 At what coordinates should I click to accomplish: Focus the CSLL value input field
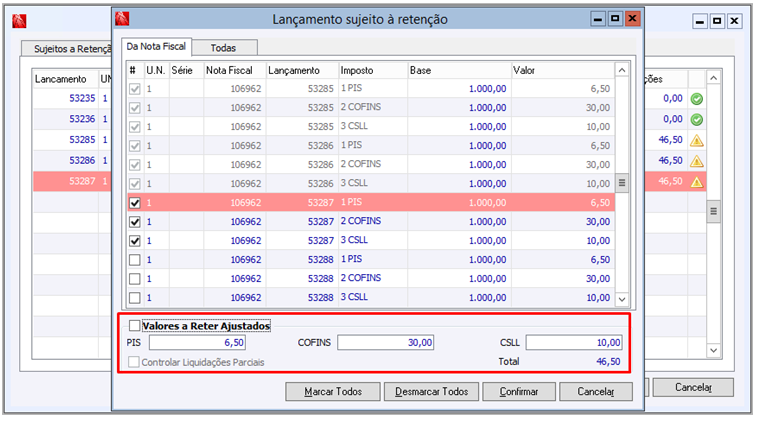point(574,342)
